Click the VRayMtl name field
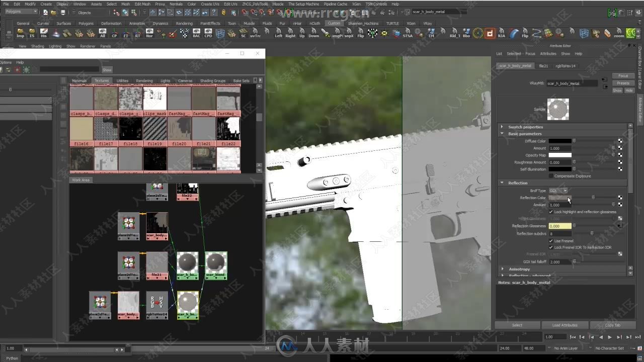The height and width of the screenshot is (362, 644). tap(572, 83)
